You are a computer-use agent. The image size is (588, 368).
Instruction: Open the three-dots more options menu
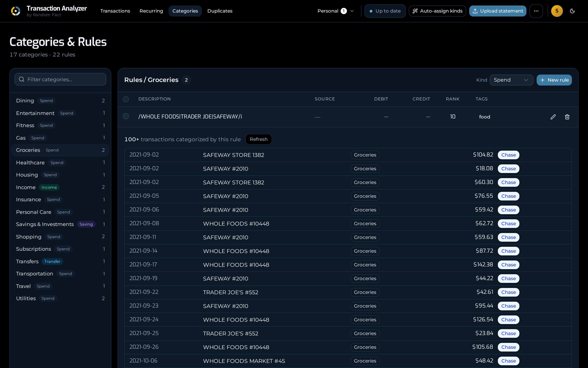[536, 11]
